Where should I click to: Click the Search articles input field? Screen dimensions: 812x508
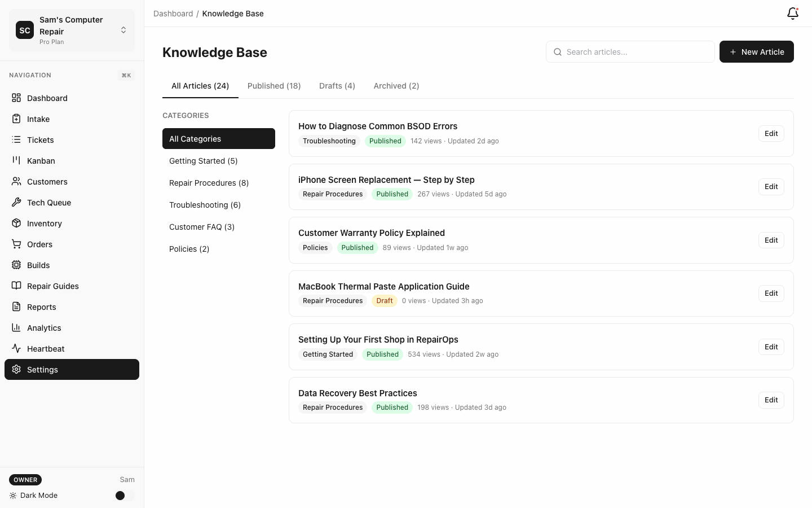click(x=630, y=51)
